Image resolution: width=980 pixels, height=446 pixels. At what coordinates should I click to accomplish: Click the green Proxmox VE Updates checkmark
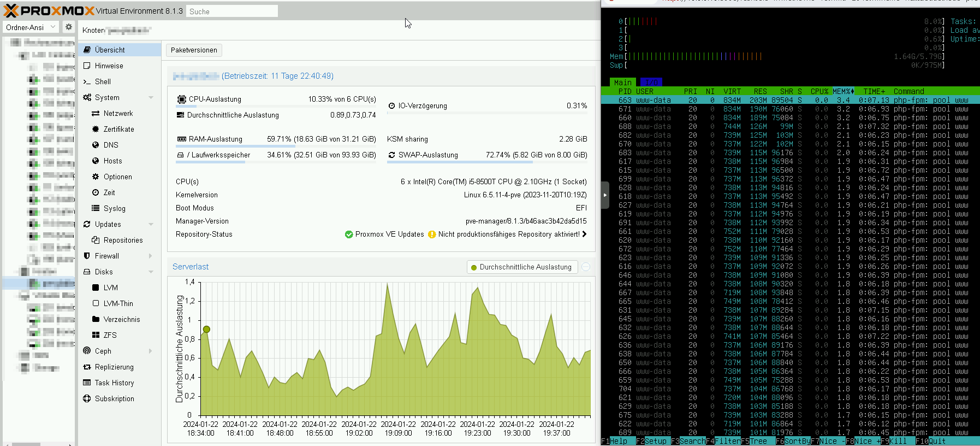click(x=349, y=234)
